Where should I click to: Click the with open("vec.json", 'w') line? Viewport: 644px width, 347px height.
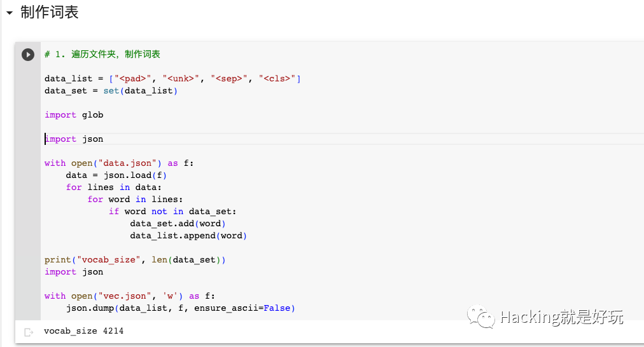pos(130,296)
